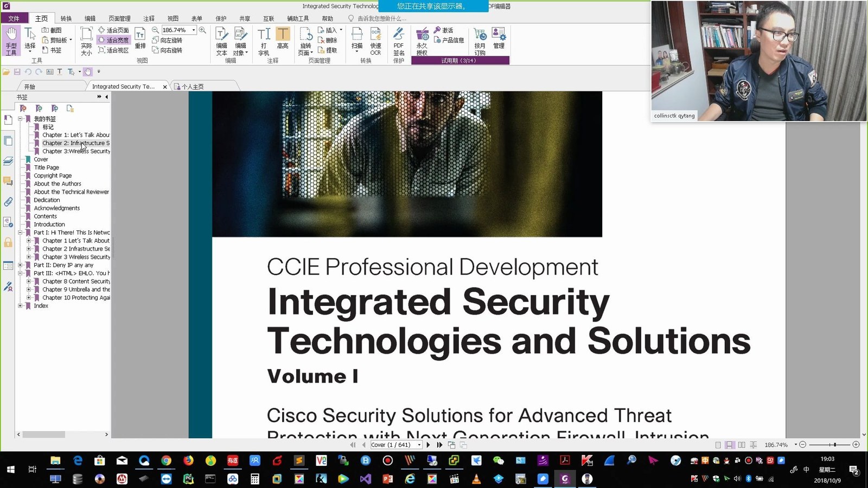Click Quick OCR (快速OCR) icon

[376, 41]
